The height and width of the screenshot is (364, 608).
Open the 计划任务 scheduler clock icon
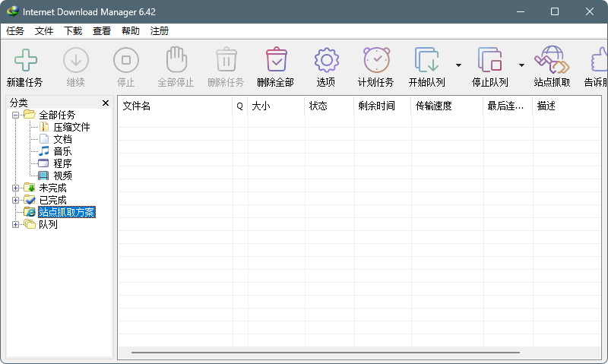pyautogui.click(x=376, y=61)
